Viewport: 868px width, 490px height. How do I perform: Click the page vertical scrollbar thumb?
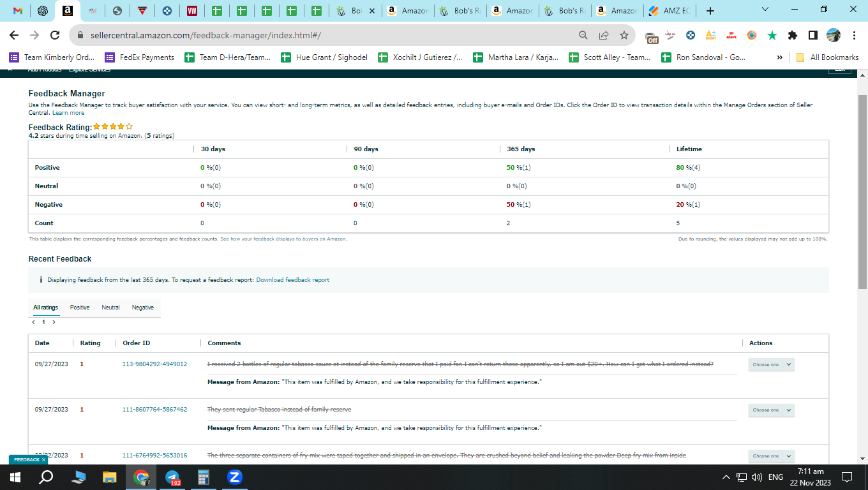(863, 191)
